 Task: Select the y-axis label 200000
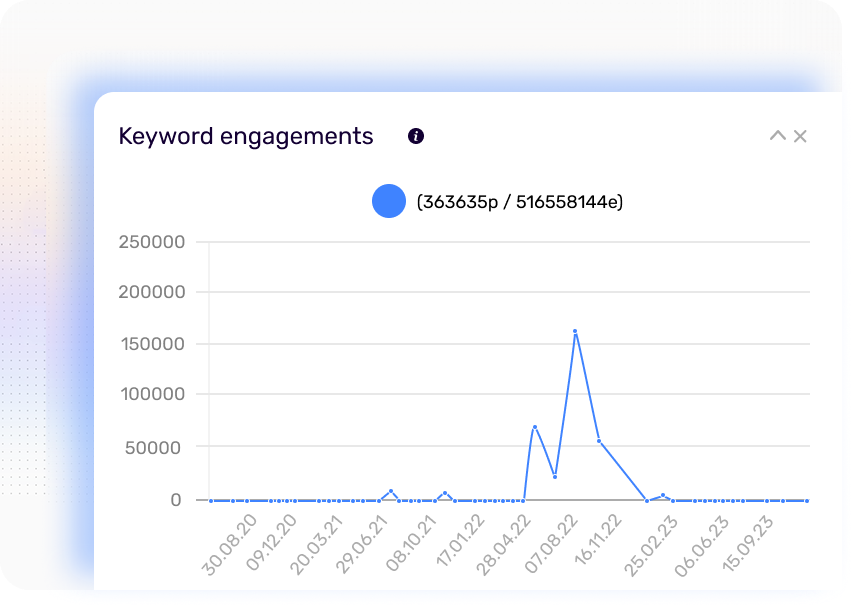point(152,292)
